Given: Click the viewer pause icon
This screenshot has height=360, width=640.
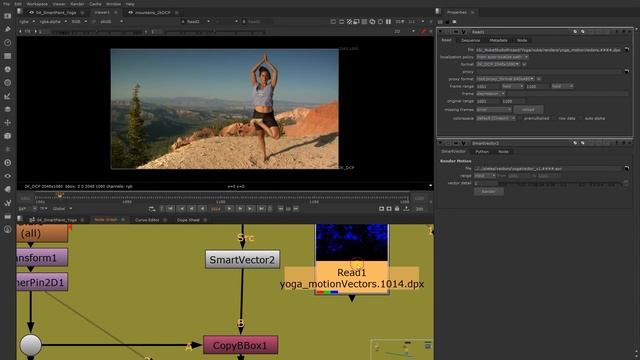Looking at the screenshot, I should click(x=388, y=22).
